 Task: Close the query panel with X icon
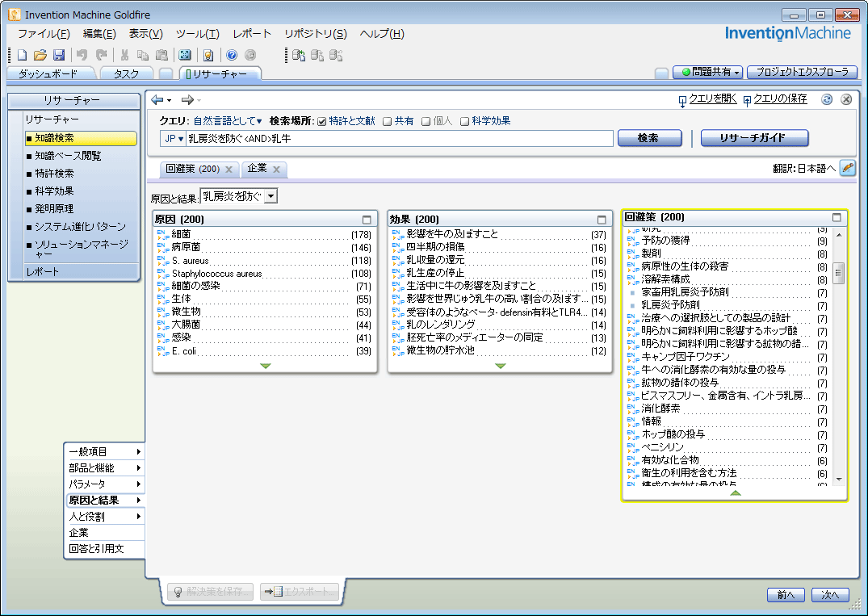point(846,99)
